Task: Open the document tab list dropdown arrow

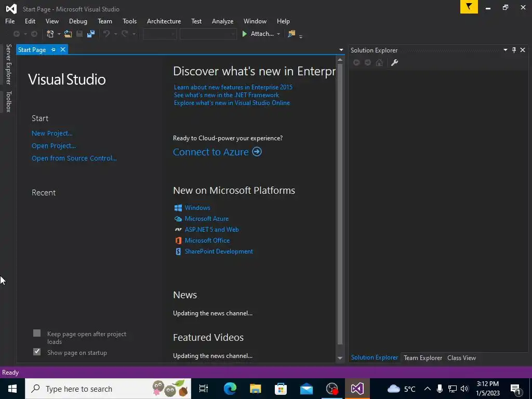Action: pos(341,50)
